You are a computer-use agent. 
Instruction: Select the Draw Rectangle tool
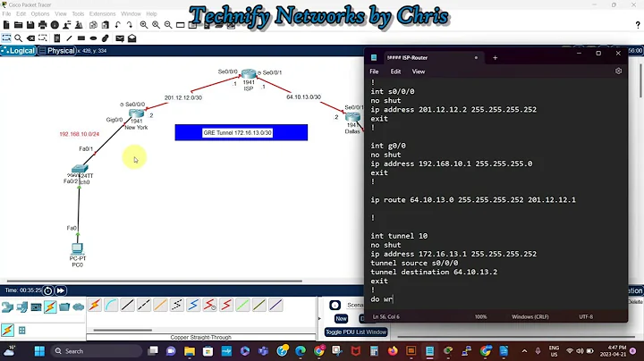click(80, 38)
